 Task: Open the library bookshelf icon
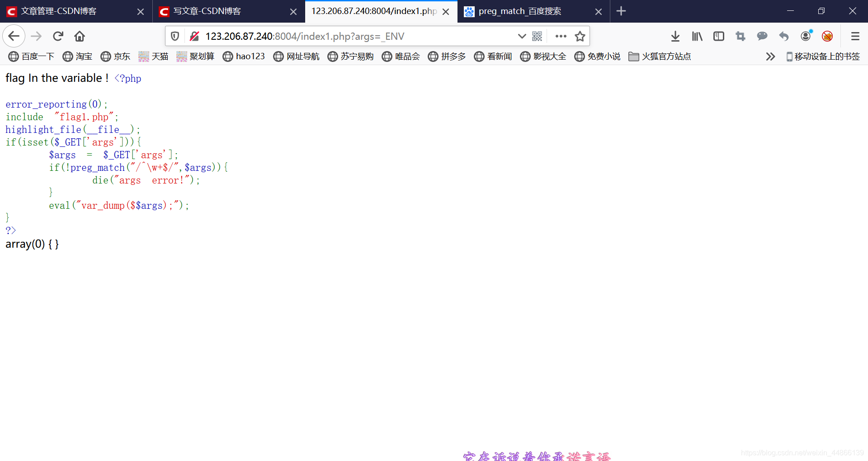pos(697,36)
